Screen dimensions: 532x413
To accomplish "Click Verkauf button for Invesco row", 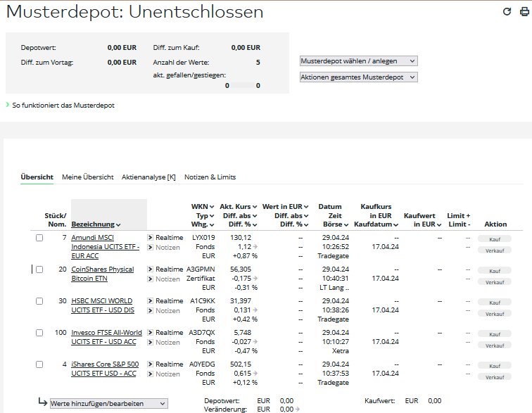I will (x=495, y=345).
